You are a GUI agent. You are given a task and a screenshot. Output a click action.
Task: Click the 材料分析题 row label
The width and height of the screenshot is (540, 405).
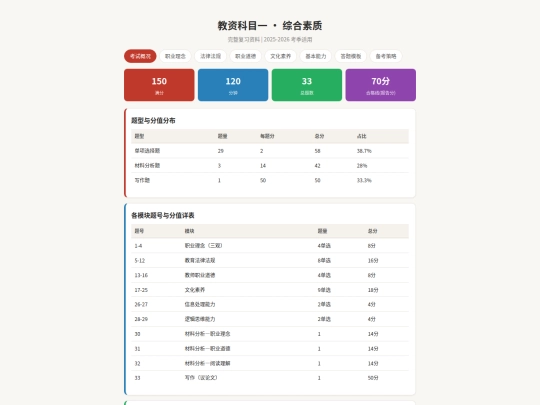coord(147,166)
